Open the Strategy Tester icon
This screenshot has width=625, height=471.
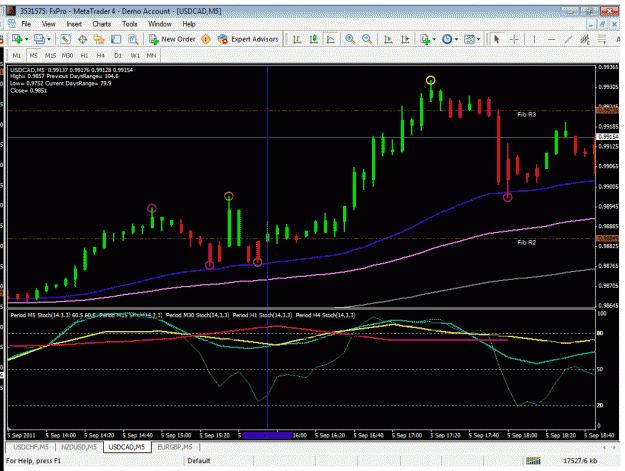click(133, 39)
